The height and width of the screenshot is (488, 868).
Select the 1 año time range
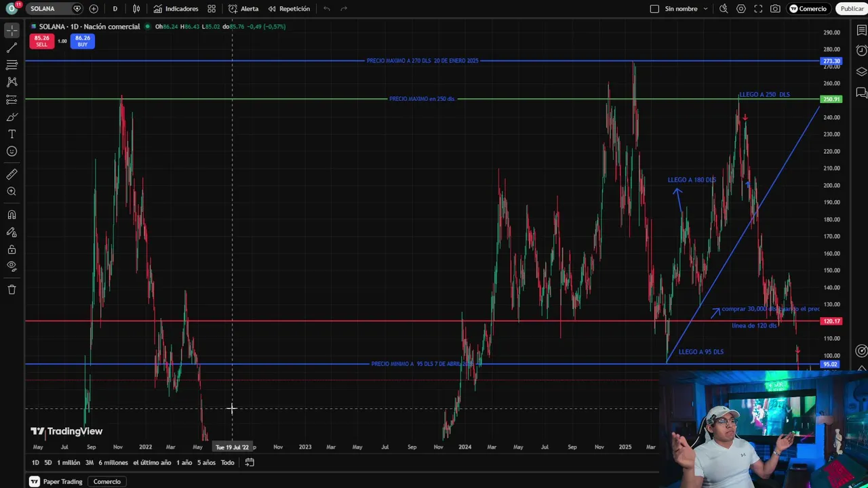pos(184,463)
